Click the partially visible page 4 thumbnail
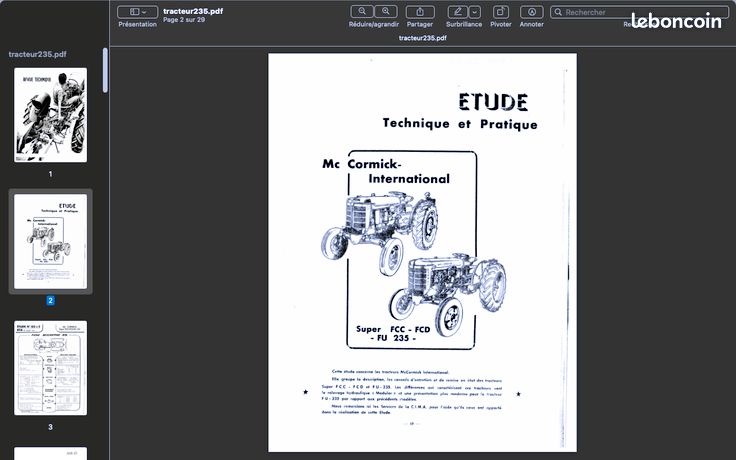Screen dimensions: 736x460 [x=50, y=453]
